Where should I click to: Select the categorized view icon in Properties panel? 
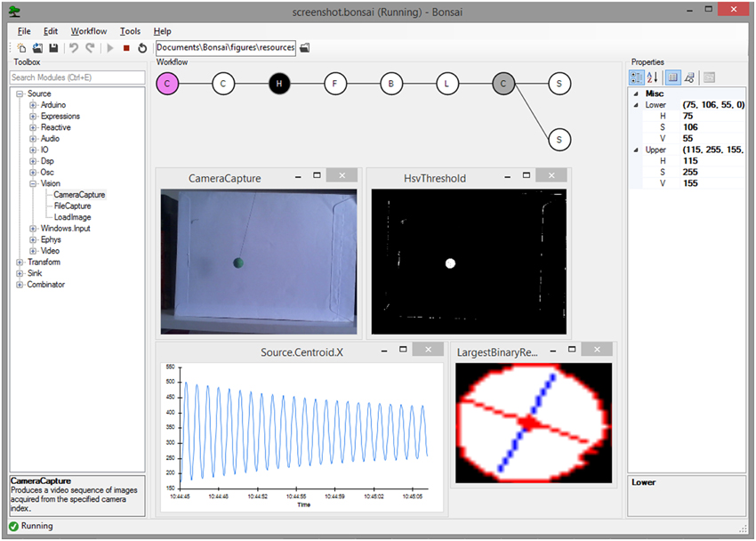(x=636, y=77)
